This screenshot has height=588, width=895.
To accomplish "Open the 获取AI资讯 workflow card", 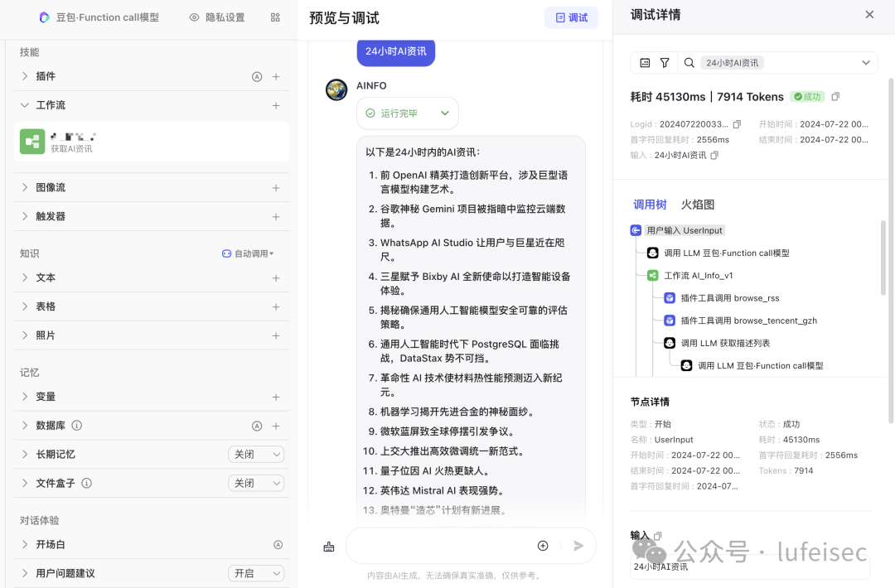I will 152,142.
